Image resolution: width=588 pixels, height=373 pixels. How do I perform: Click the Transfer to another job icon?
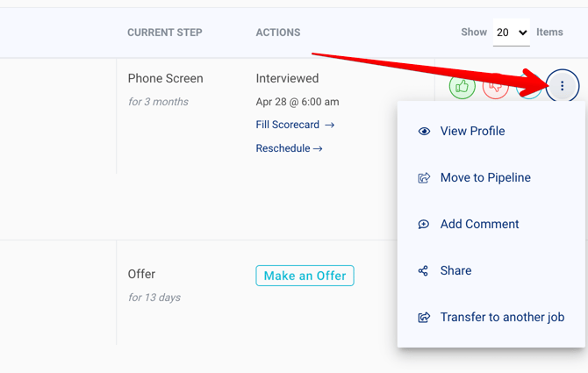click(x=424, y=318)
